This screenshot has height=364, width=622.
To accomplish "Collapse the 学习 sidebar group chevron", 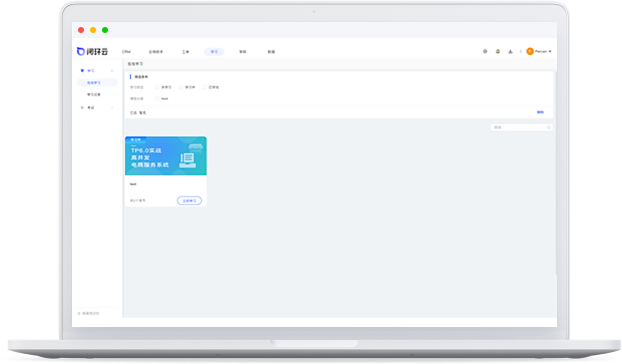I will click(112, 71).
